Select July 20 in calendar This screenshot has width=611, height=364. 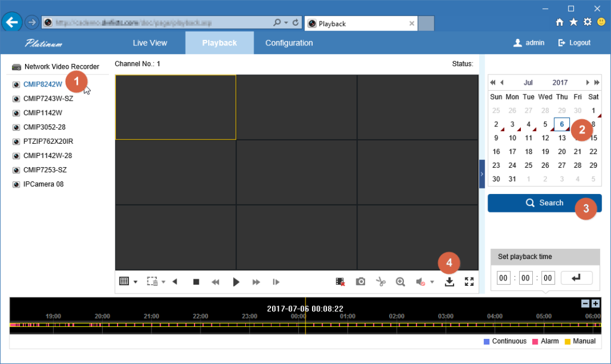[561, 152]
